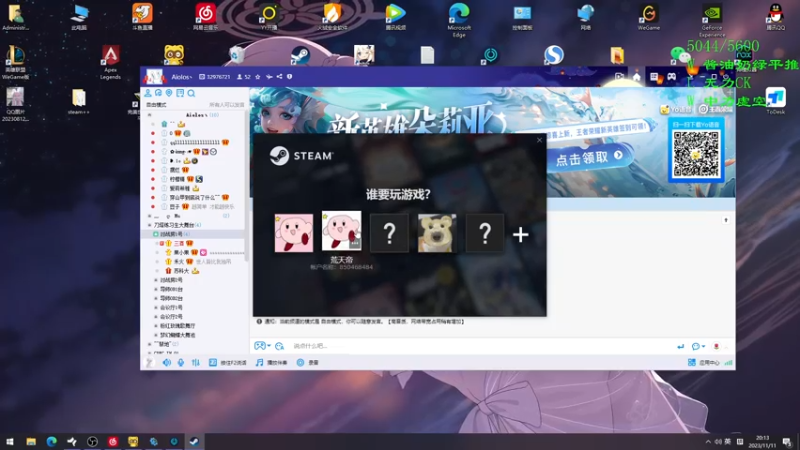Send message with the enter arrow icon
The width and height of the screenshot is (800, 450).
tap(680, 346)
